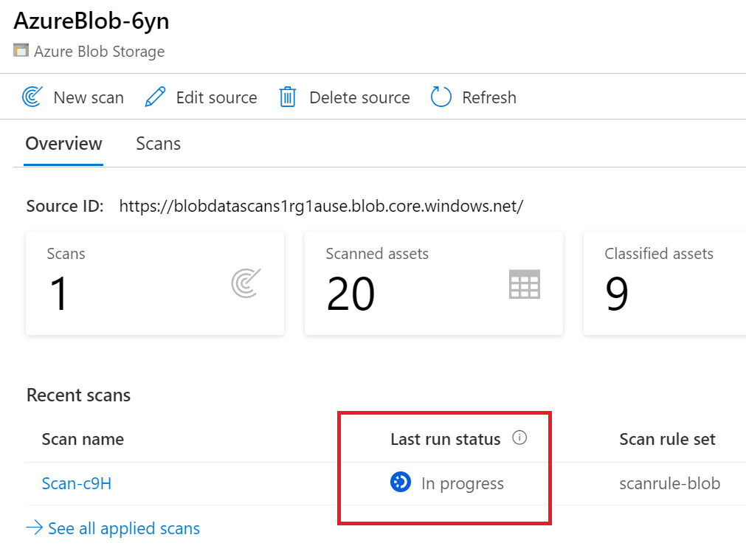The width and height of the screenshot is (746, 560).
Task: Click the Refresh circular arrow icon
Action: click(x=441, y=97)
